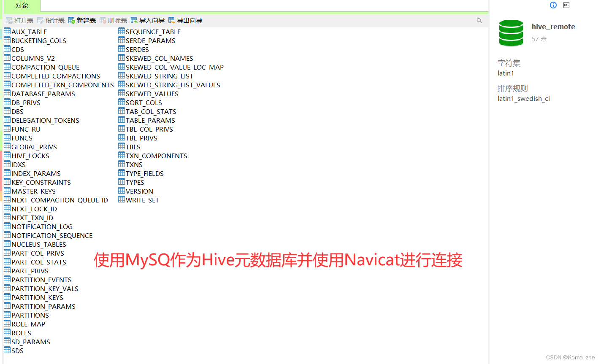Click the Open Table (打开表) toolbar icon
601x364 pixels.
(x=9, y=20)
